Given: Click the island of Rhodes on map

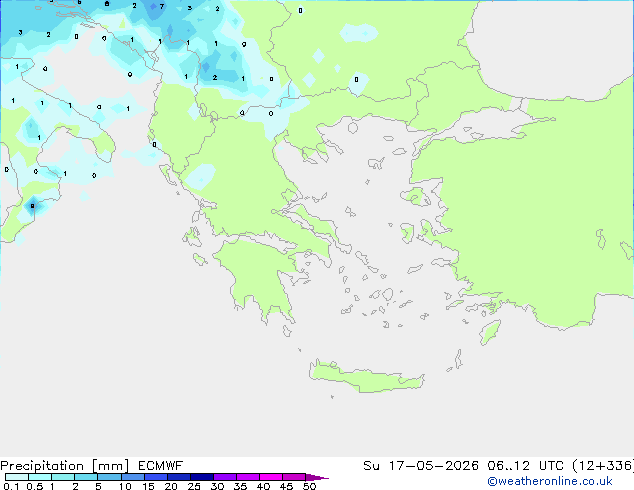Looking at the screenshot, I should pos(490,332).
